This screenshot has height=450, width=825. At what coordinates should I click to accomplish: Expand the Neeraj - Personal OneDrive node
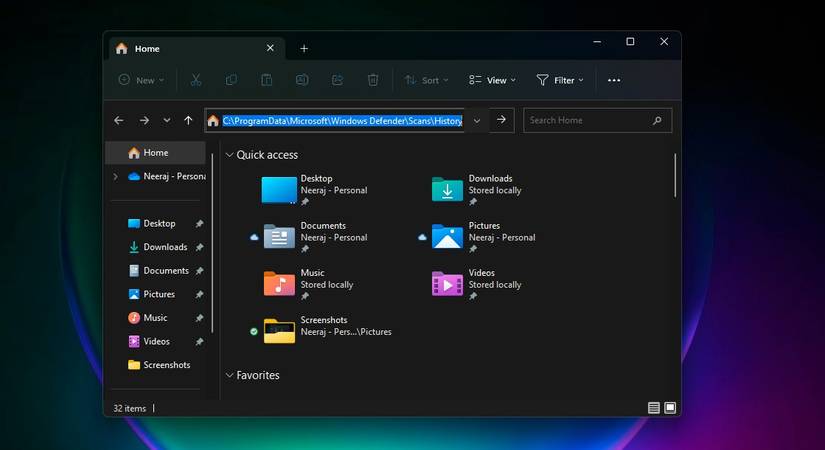[115, 177]
